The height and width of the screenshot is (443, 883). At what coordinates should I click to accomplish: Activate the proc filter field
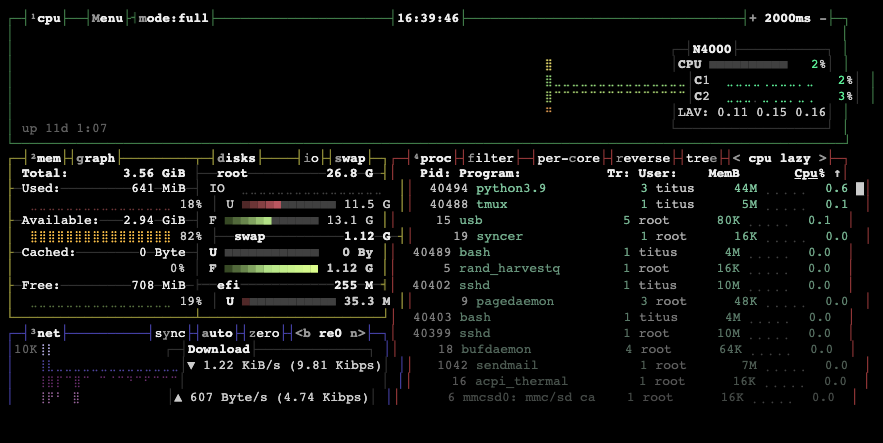[490, 158]
